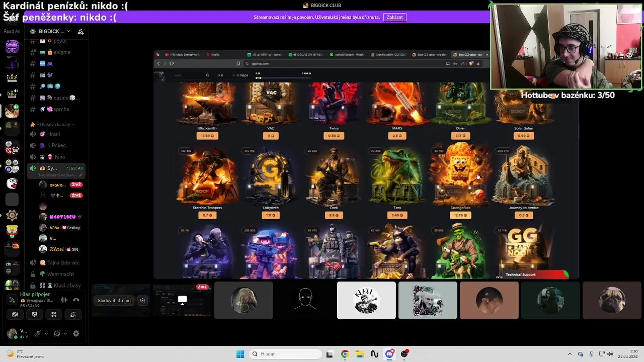Viewport: 644px width, 362px height.
Task: Start screen sharing from voice panel
Action: pyautogui.click(x=34, y=314)
